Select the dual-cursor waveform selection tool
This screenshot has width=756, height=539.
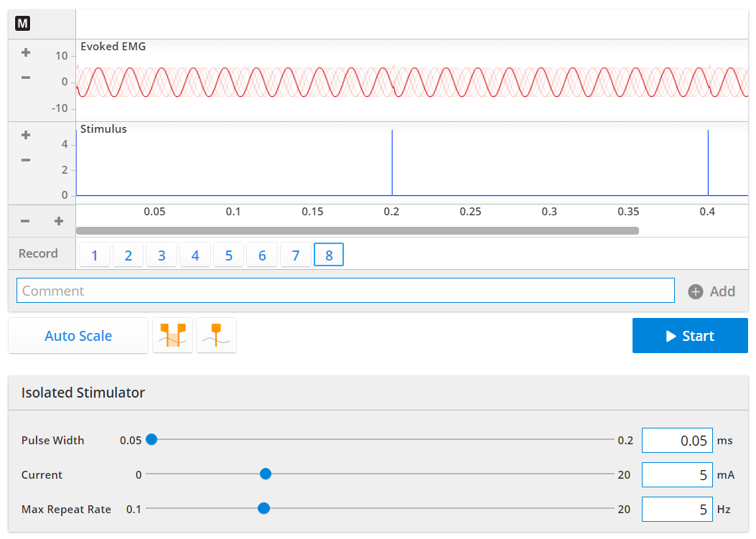pos(172,335)
